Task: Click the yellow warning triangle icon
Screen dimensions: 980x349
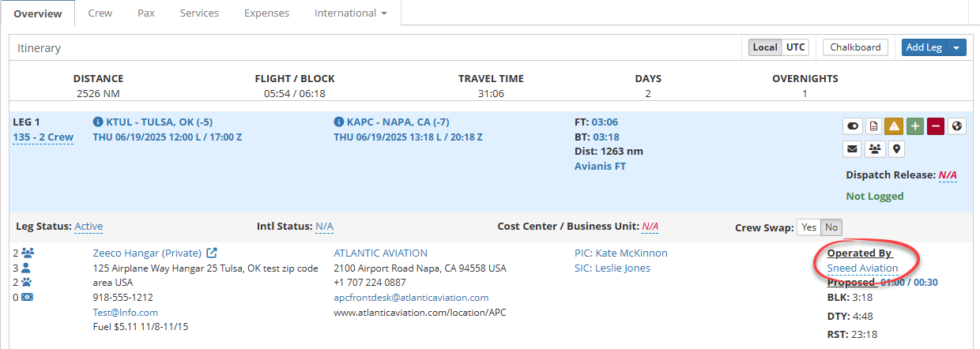Action: coord(894,126)
